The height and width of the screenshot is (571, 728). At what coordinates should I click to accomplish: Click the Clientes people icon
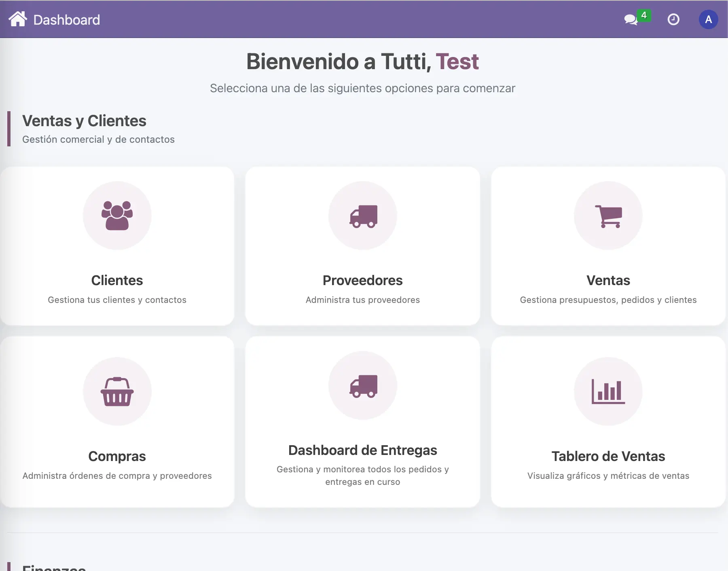tap(117, 216)
